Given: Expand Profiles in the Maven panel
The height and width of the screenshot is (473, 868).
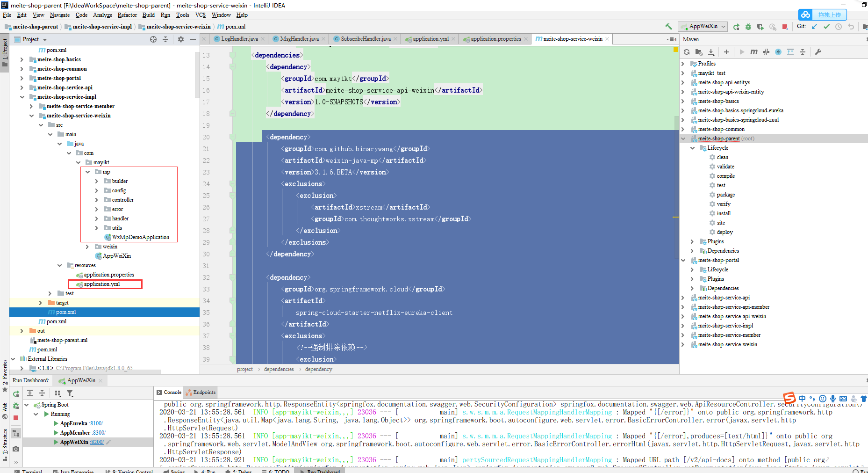Looking at the screenshot, I should tap(683, 64).
